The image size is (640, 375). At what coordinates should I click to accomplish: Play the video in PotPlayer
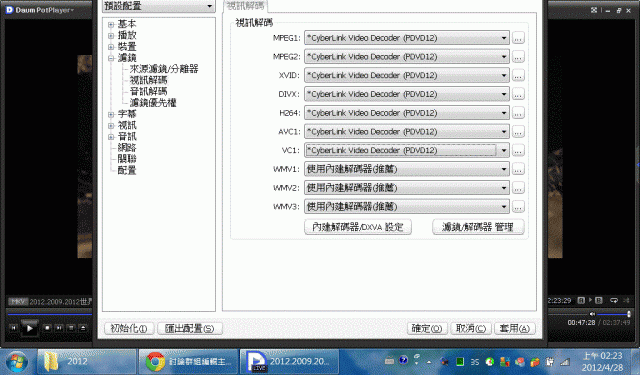tap(29, 328)
